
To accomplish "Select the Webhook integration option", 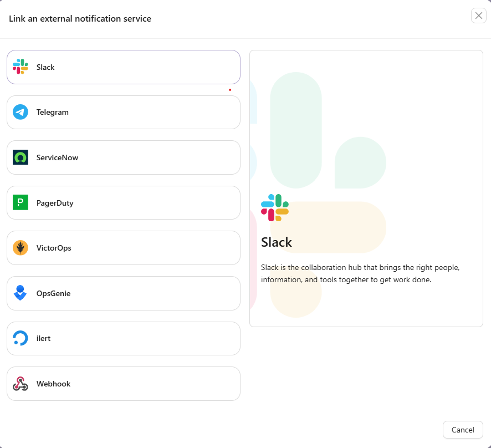I will (x=123, y=383).
